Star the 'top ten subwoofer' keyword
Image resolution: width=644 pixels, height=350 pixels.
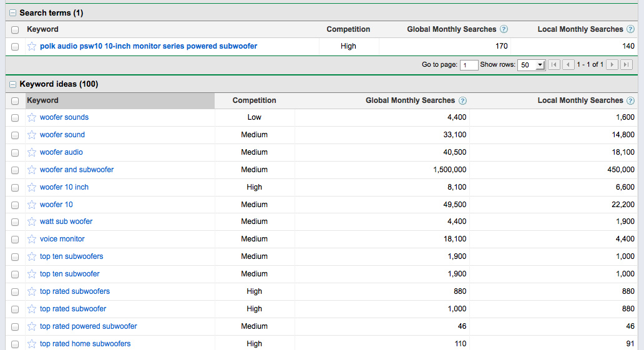32,274
